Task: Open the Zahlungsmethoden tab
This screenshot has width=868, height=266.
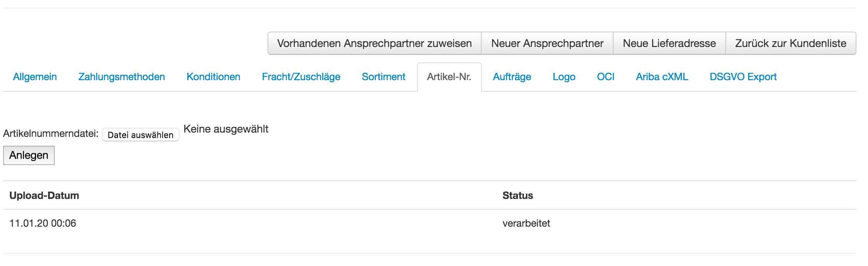Action: (121, 77)
